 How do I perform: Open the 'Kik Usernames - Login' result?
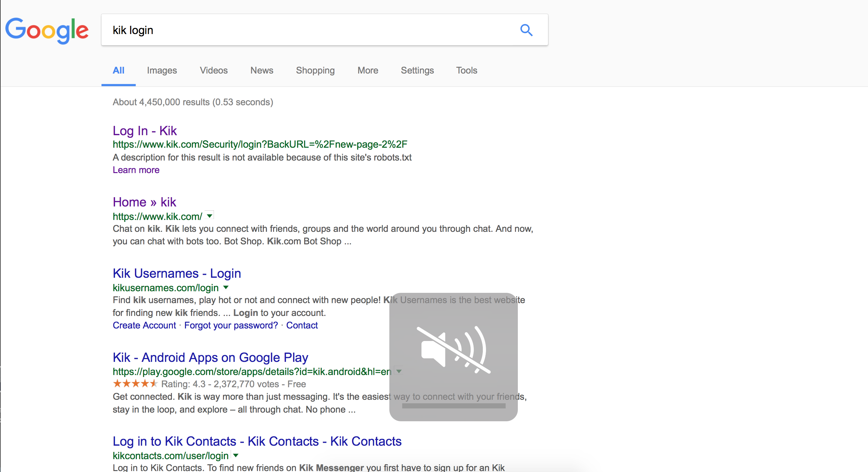coord(177,273)
